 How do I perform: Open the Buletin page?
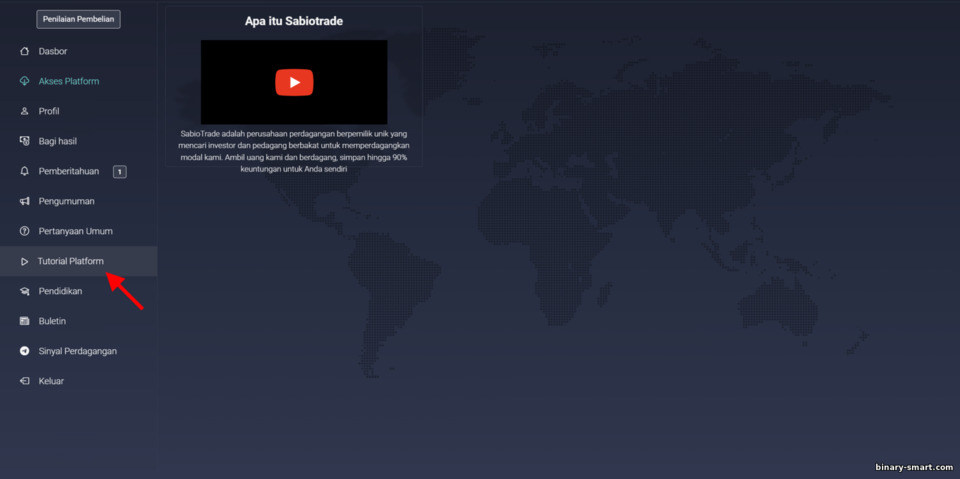(52, 321)
